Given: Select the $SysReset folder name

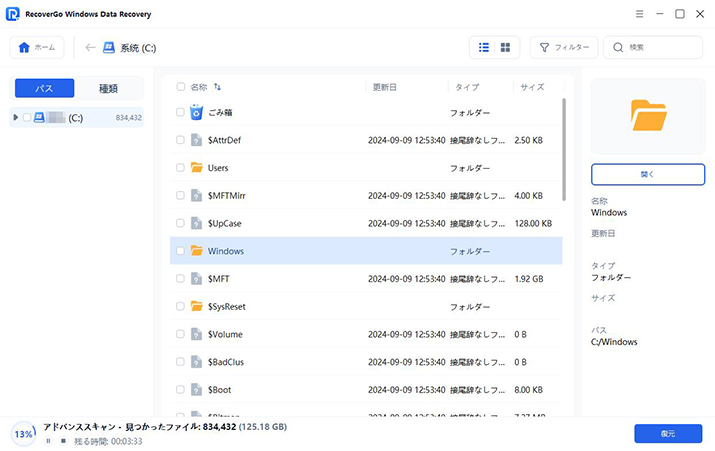Looking at the screenshot, I should [227, 307].
